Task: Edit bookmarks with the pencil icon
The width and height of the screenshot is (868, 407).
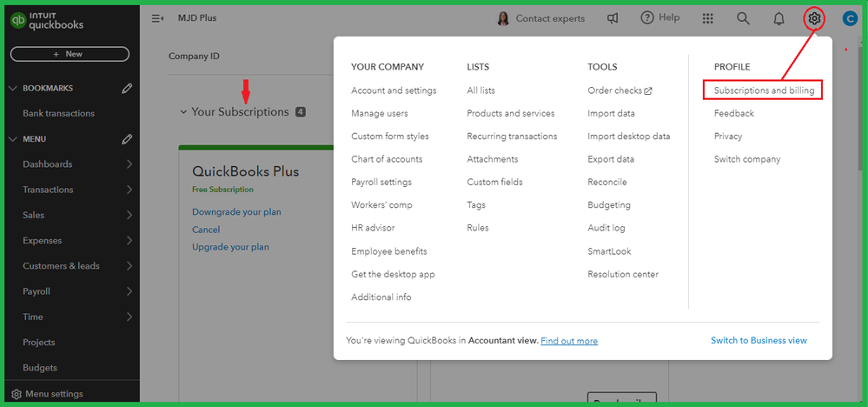Action: pos(127,88)
